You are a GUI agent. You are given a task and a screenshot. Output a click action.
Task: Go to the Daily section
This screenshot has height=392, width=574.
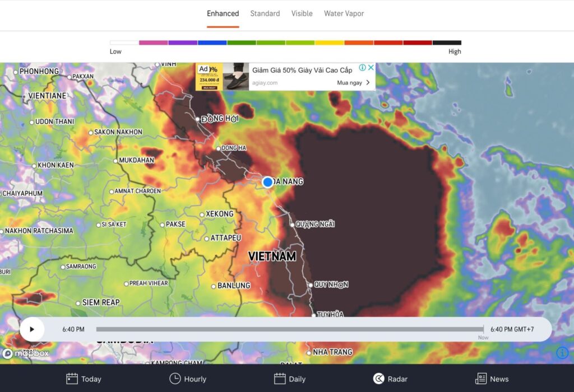coord(290,379)
